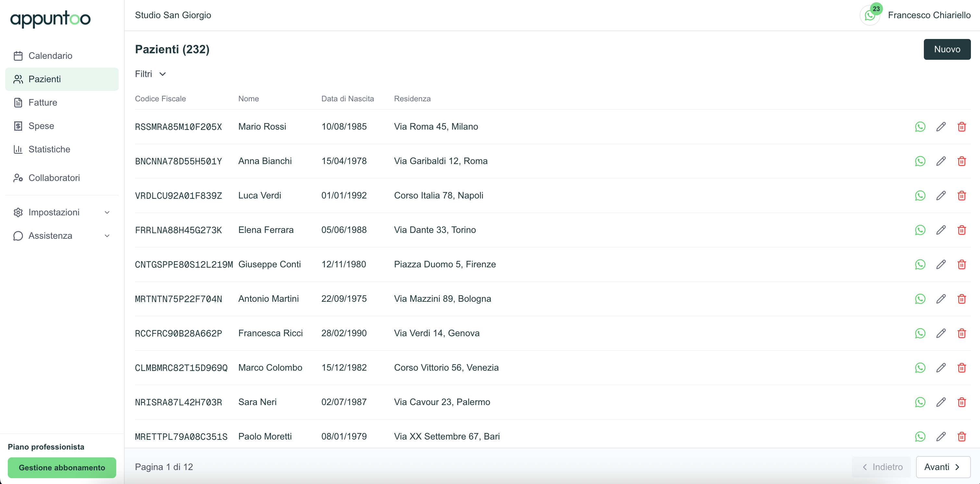Delete Marco Colombo from patient list
Screen dimensions: 980x484
[x=962, y=368]
